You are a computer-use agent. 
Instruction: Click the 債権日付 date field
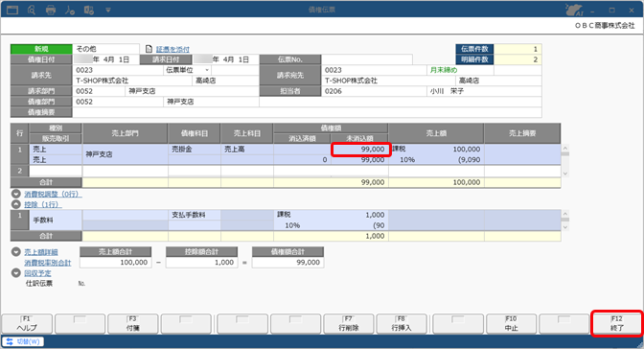[x=106, y=59]
